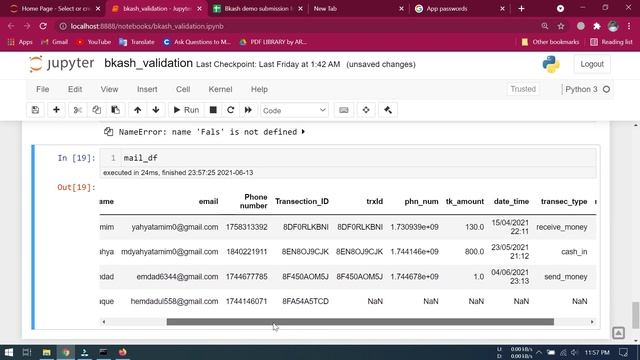Open the Insert menu
Screen dimensions: 640x360
coord(147,89)
